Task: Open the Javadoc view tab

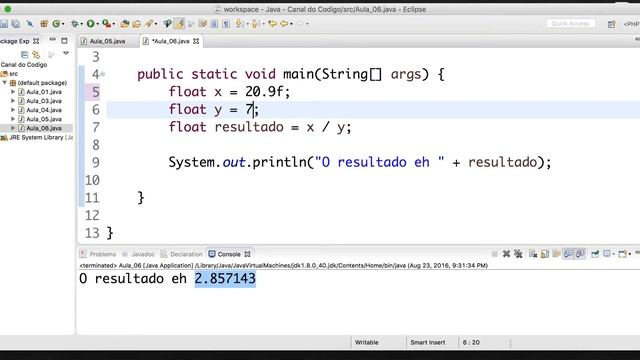Action: (139, 254)
